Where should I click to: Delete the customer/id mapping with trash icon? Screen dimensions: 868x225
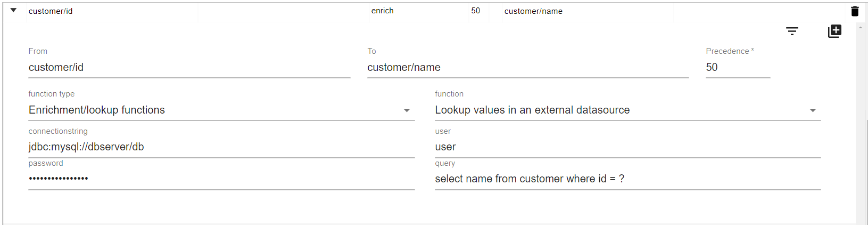click(x=855, y=11)
